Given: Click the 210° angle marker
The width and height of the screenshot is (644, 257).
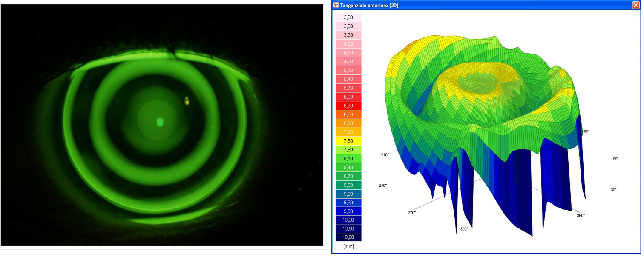Looking at the screenshot, I should pyautogui.click(x=385, y=155).
